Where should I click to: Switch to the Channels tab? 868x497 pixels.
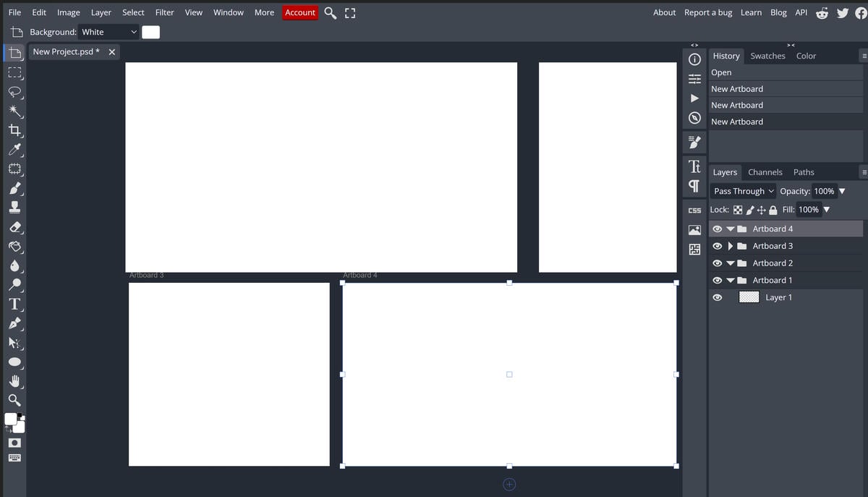coord(765,172)
